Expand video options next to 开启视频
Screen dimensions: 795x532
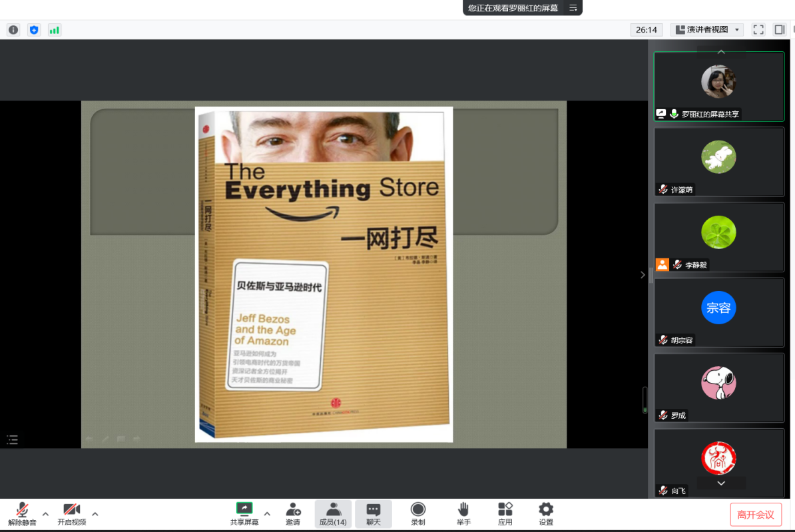point(95,514)
